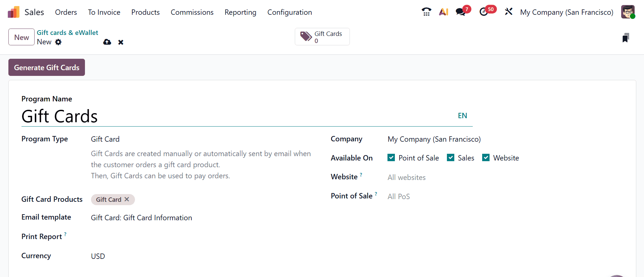The image size is (644, 277).
Task: Open the VoIP phone icon
Action: (426, 12)
